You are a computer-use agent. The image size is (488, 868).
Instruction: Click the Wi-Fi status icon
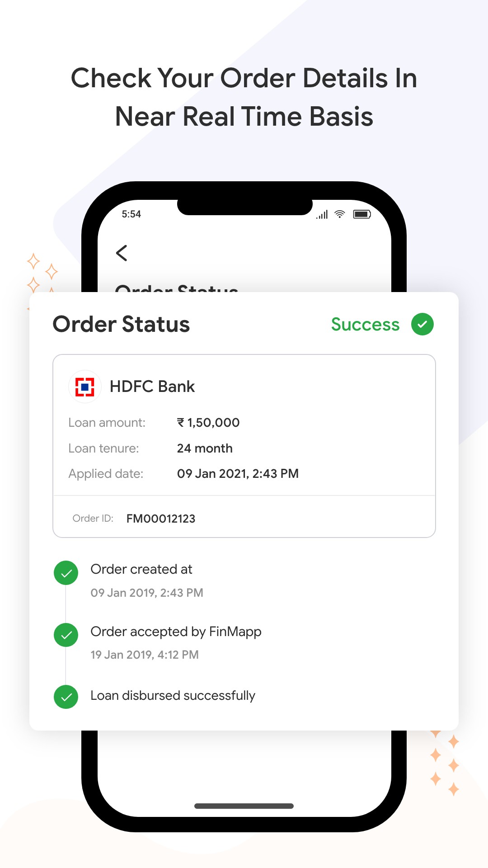click(340, 214)
